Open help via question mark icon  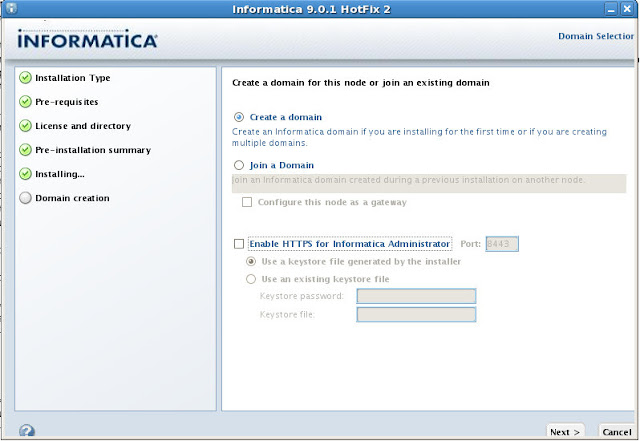27,431
